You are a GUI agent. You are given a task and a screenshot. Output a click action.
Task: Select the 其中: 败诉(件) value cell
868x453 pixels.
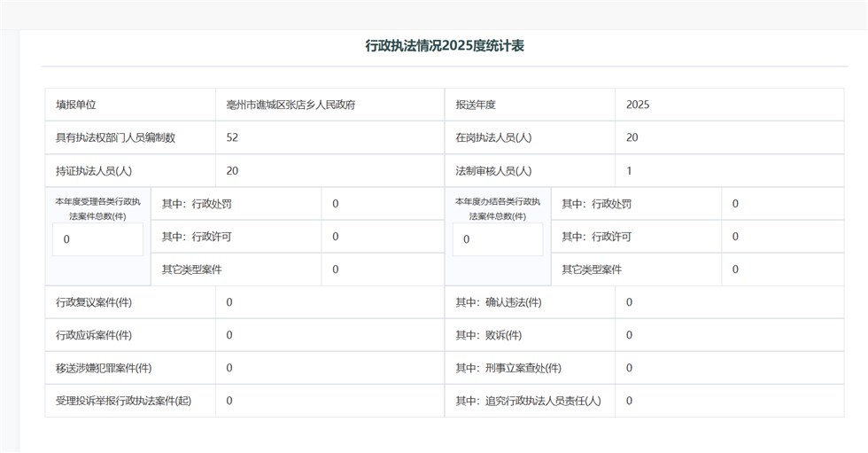coord(729,335)
